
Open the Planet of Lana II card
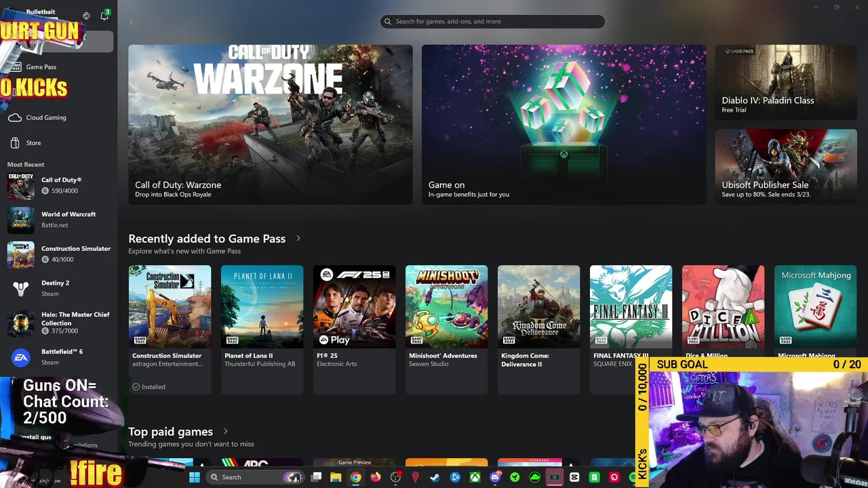[x=262, y=329]
